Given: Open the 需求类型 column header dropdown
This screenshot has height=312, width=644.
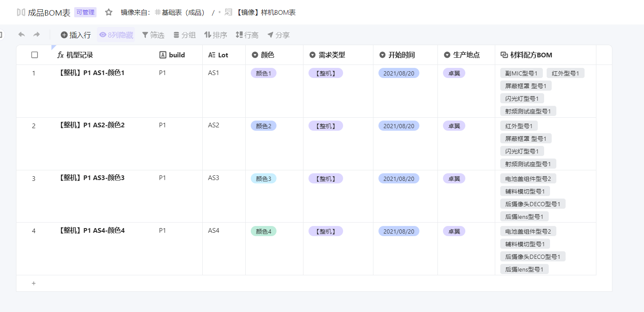Looking at the screenshot, I should coord(312,55).
